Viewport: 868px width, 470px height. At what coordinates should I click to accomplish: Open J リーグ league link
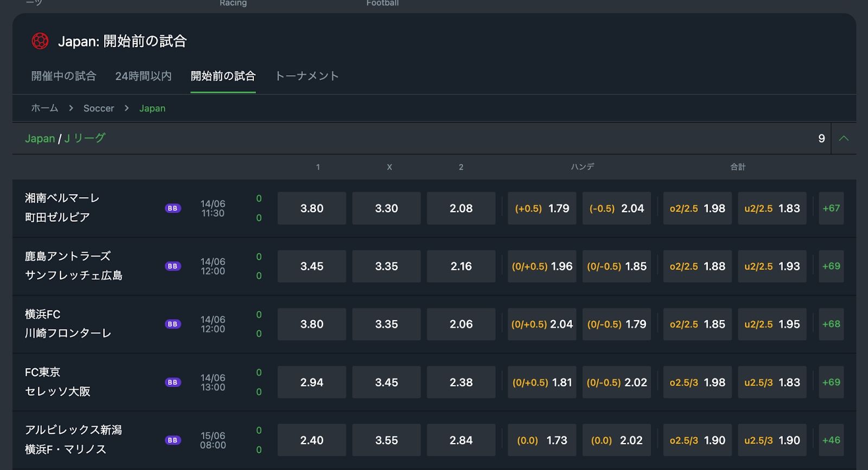click(x=85, y=138)
